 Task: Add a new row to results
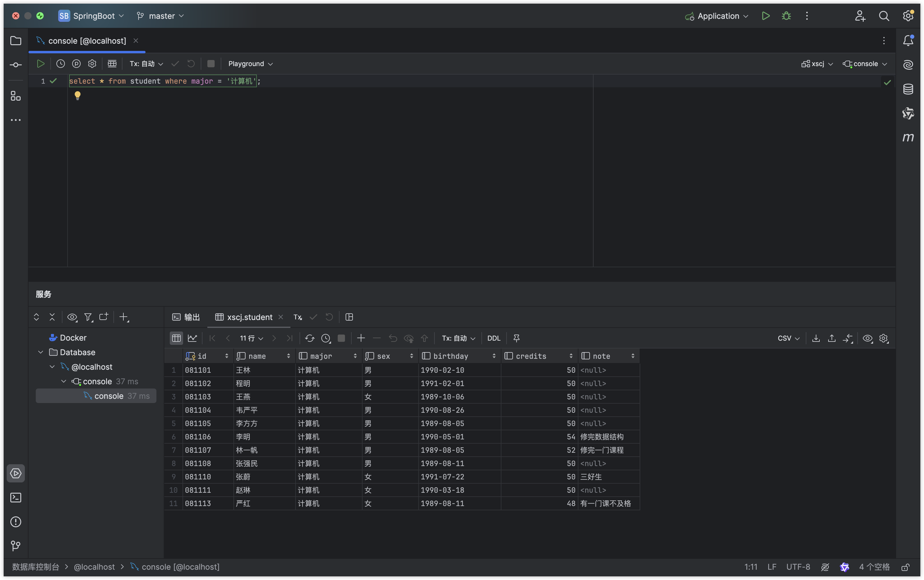coord(361,338)
